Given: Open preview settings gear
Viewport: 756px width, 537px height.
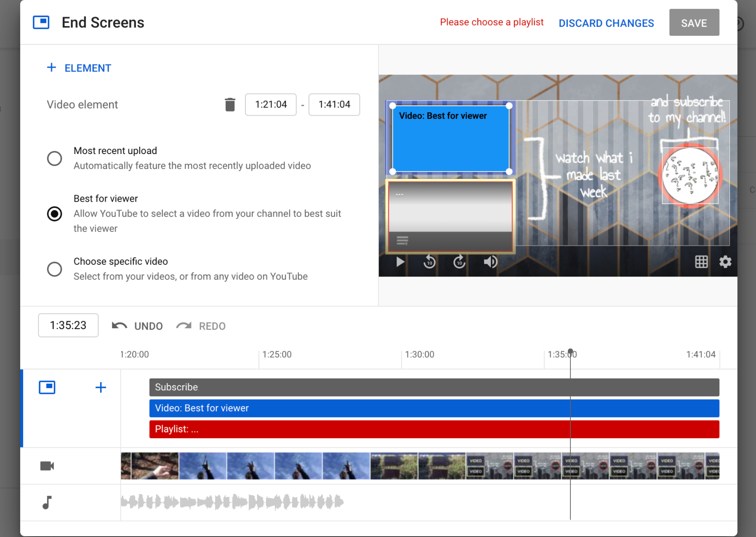Looking at the screenshot, I should (725, 262).
